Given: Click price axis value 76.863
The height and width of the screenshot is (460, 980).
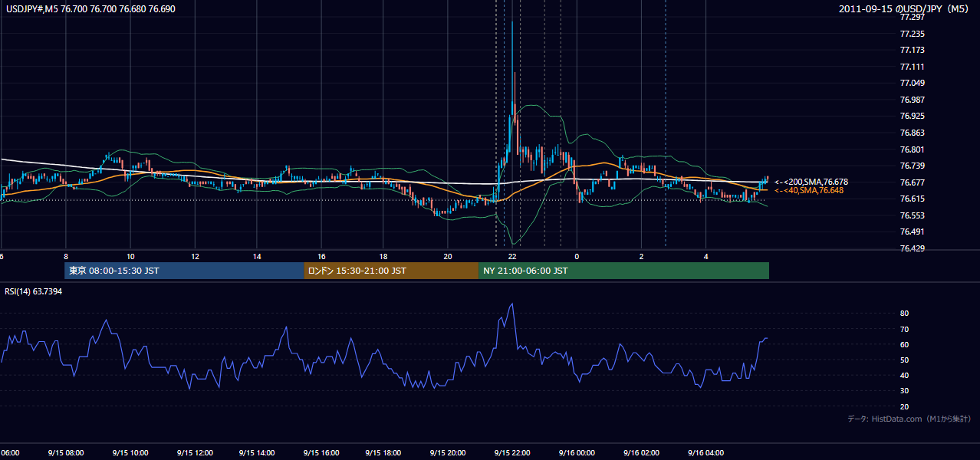Looking at the screenshot, I should (x=913, y=133).
